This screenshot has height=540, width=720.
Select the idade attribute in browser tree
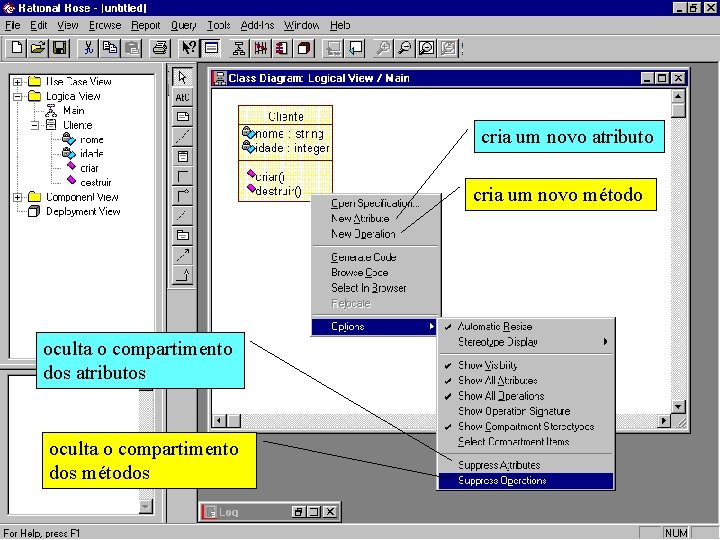click(x=91, y=153)
